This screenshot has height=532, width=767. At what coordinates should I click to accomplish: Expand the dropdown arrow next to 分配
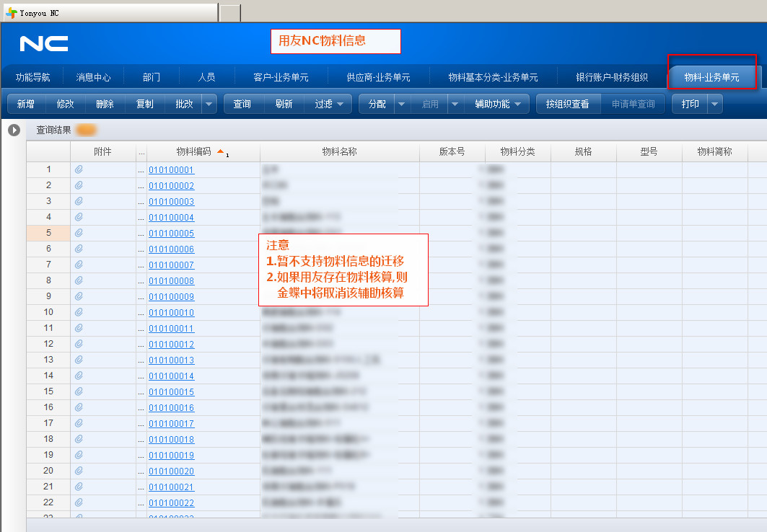click(402, 104)
